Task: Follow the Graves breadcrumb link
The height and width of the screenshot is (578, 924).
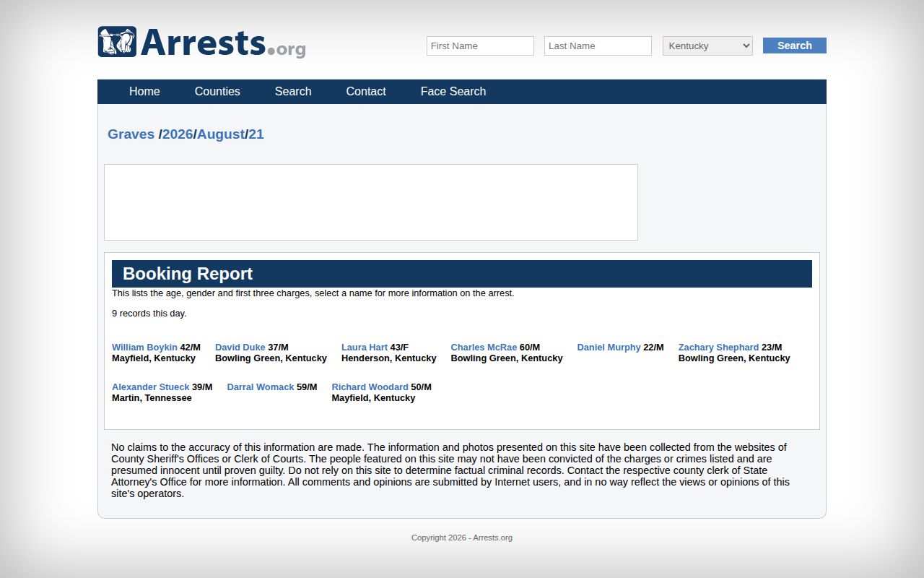Action: (x=131, y=134)
